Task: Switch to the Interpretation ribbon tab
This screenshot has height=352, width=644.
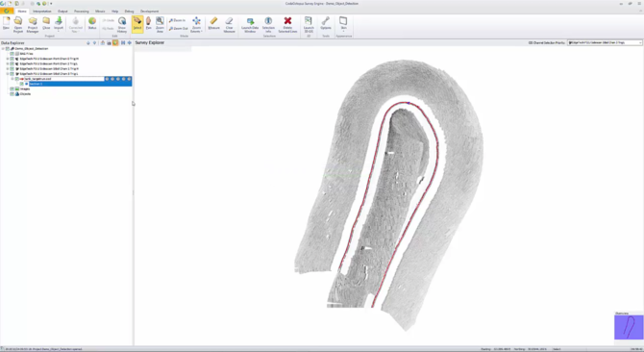Action: 42,12
